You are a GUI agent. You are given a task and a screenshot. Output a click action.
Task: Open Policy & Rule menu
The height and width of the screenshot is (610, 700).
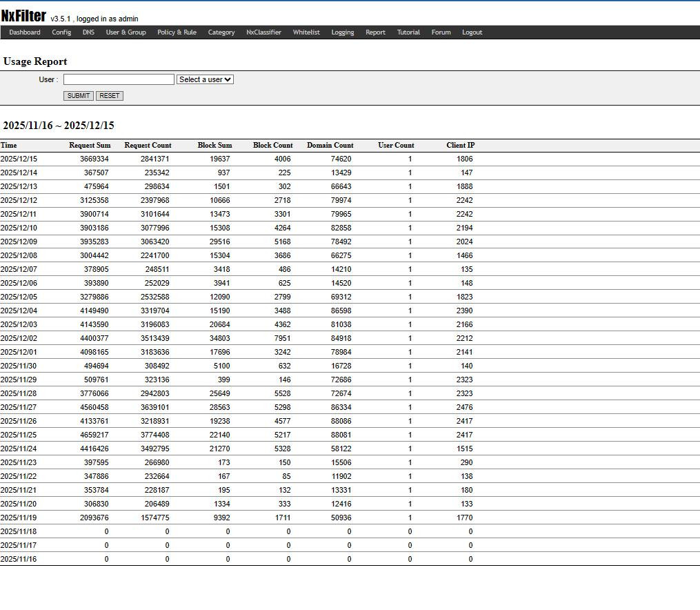coord(177,32)
